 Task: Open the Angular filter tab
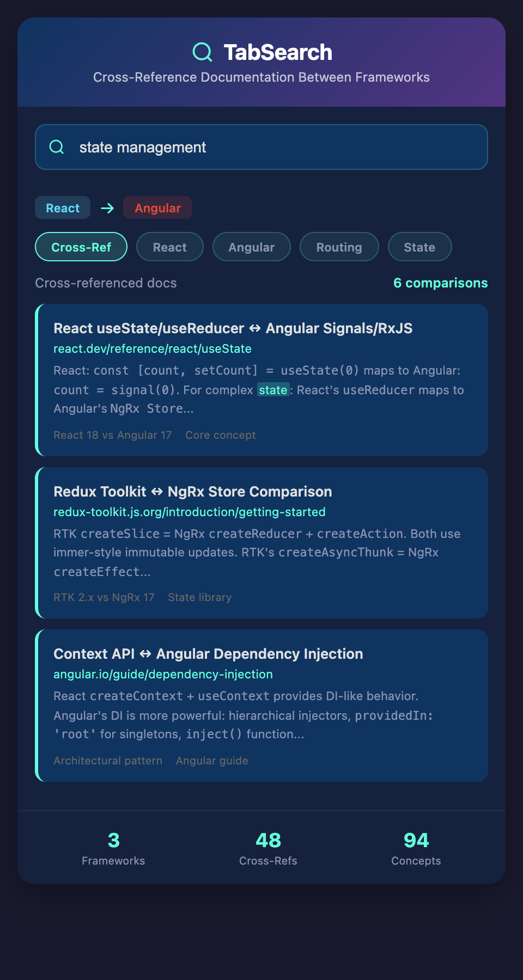click(x=252, y=247)
